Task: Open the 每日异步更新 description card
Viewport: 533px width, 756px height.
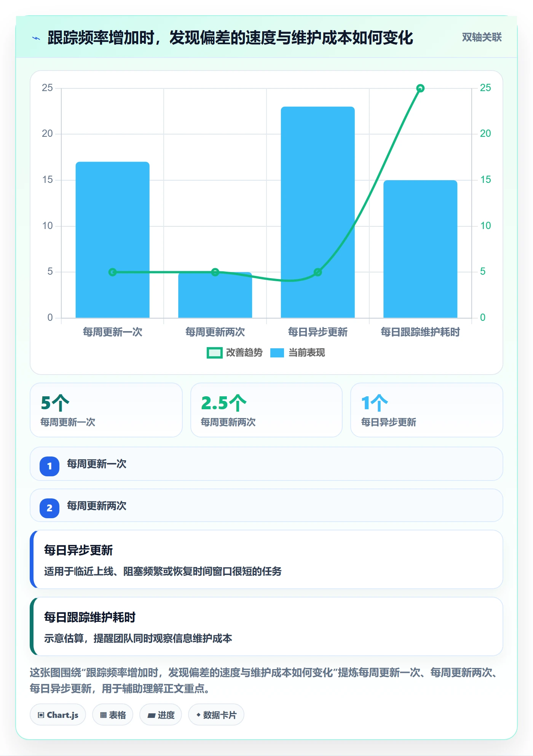Action: point(266,559)
